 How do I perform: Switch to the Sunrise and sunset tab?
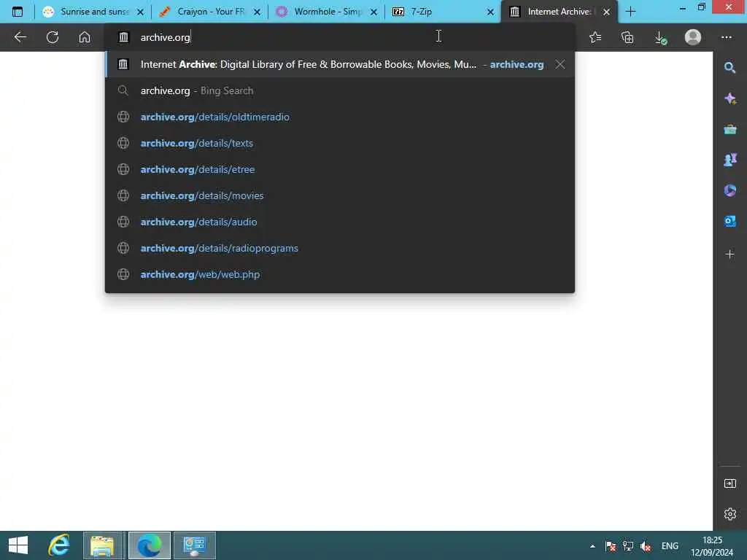click(x=93, y=12)
